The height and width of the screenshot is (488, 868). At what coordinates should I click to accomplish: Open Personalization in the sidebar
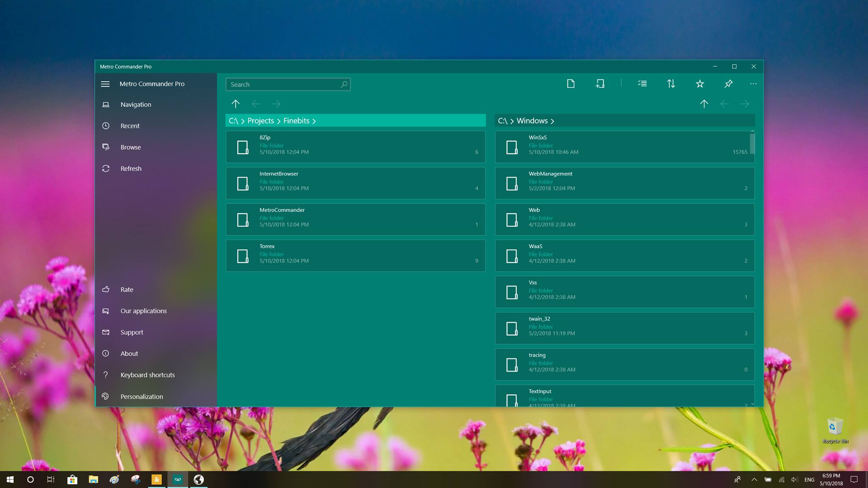point(156,396)
